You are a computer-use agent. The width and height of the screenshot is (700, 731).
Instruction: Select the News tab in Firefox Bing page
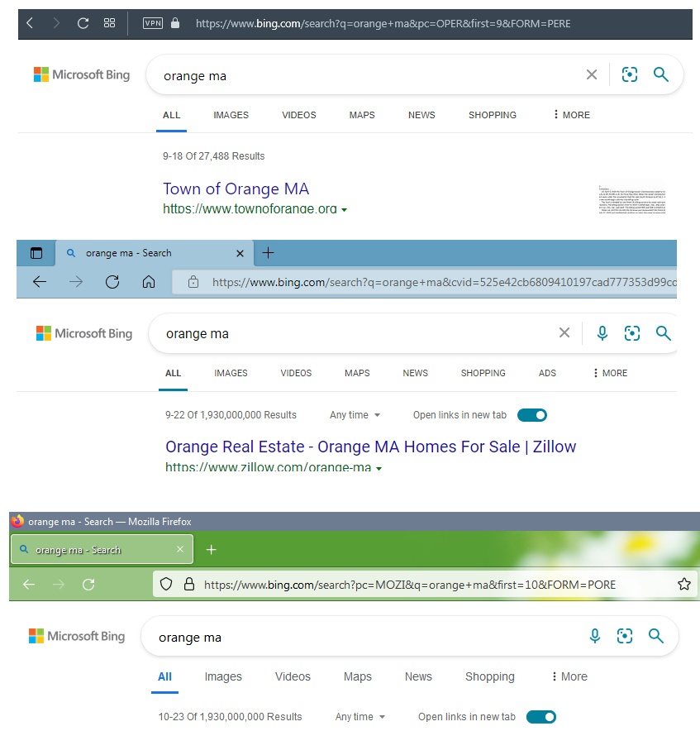(418, 676)
